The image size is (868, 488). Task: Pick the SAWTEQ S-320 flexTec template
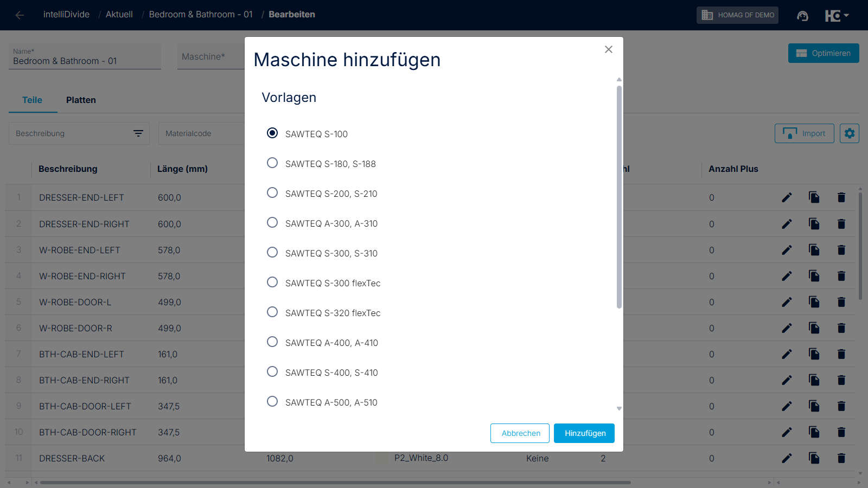coord(272,312)
